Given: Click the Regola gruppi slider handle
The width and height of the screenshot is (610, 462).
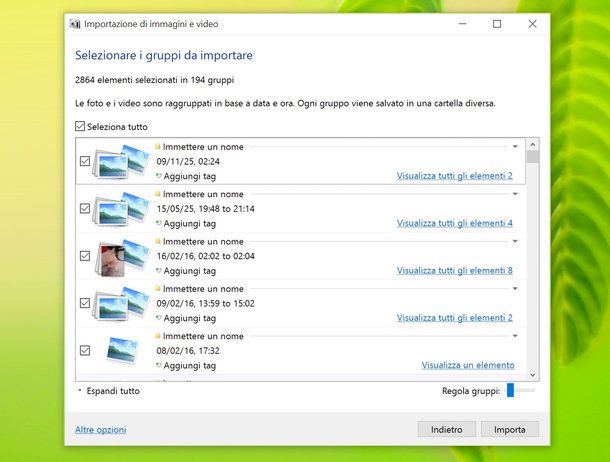Looking at the screenshot, I should (510, 390).
